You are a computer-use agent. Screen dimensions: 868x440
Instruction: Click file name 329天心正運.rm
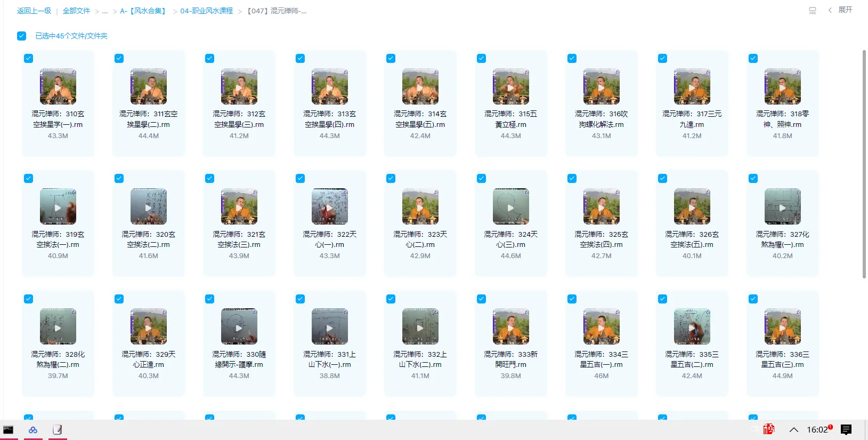click(149, 359)
